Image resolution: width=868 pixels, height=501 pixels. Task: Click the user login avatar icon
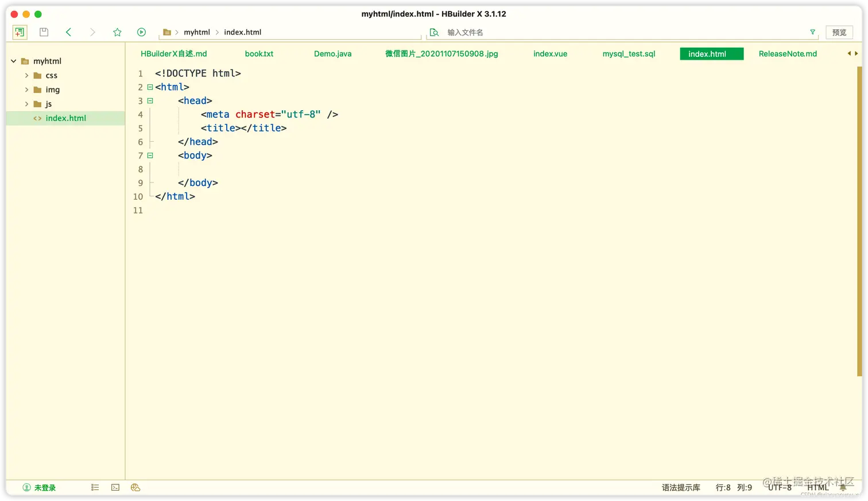pyautogui.click(x=26, y=487)
